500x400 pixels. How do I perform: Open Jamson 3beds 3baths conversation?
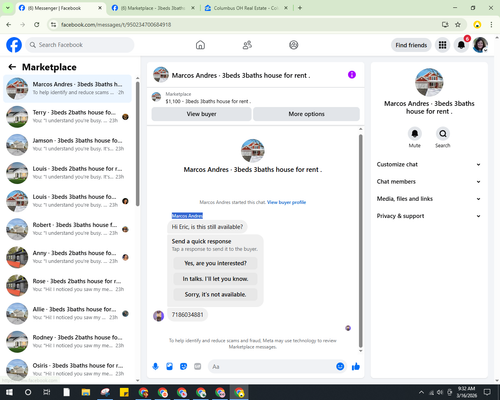click(x=67, y=145)
